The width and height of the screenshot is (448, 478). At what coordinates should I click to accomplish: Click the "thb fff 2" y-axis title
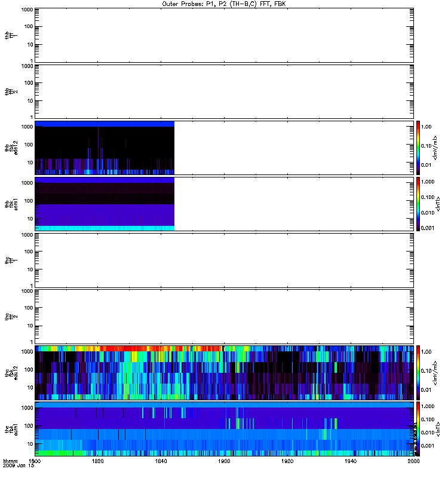11,92
